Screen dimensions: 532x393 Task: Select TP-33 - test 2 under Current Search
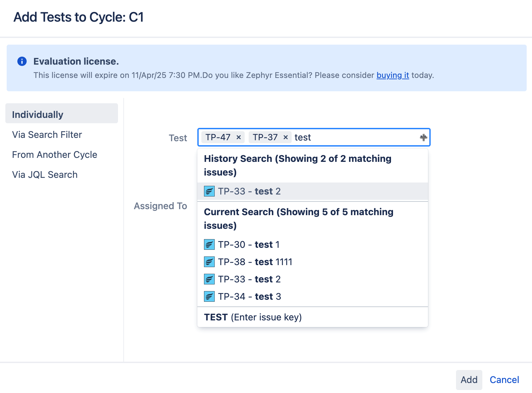[249, 279]
